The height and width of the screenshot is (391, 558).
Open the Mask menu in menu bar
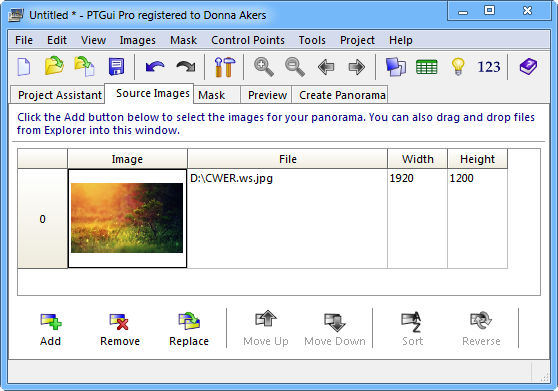(183, 40)
